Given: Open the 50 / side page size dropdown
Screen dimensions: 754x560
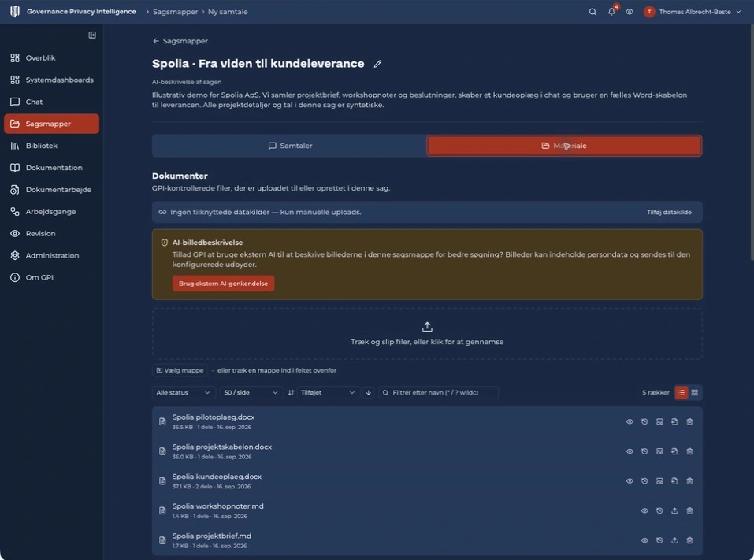Looking at the screenshot, I should click(251, 393).
